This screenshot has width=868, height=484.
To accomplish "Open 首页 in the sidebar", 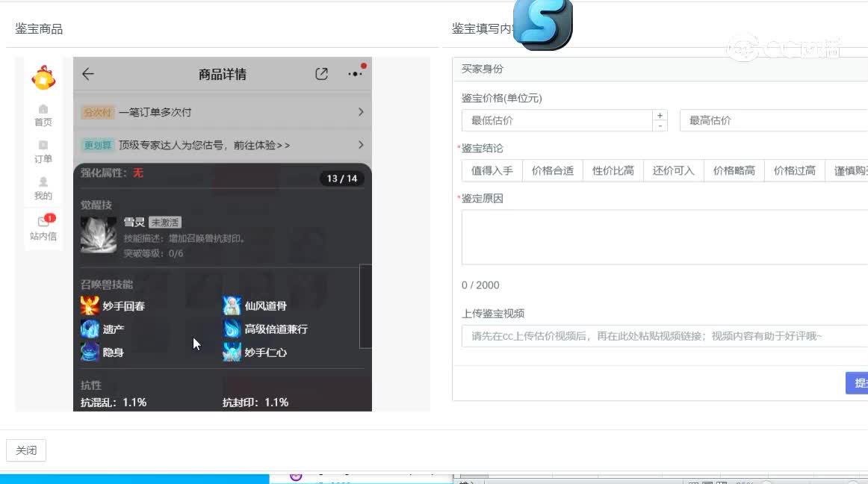I will (43, 116).
